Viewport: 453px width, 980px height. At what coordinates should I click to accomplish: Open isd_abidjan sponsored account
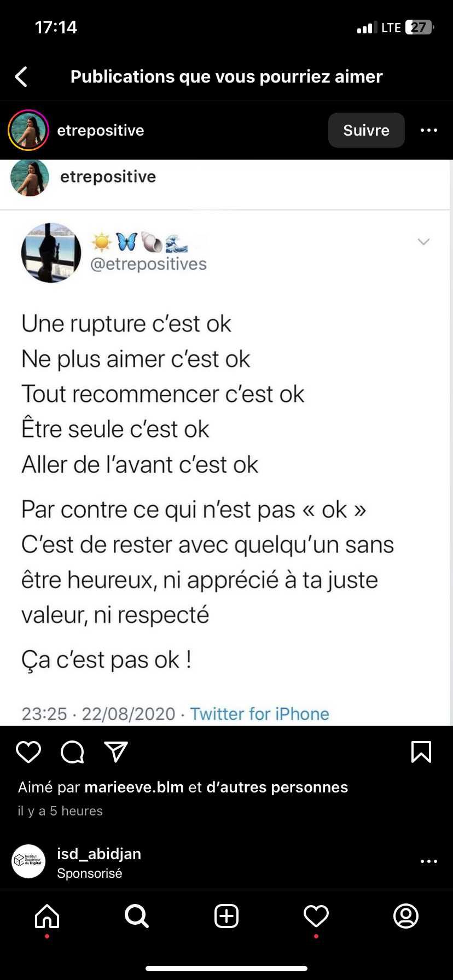click(99, 854)
